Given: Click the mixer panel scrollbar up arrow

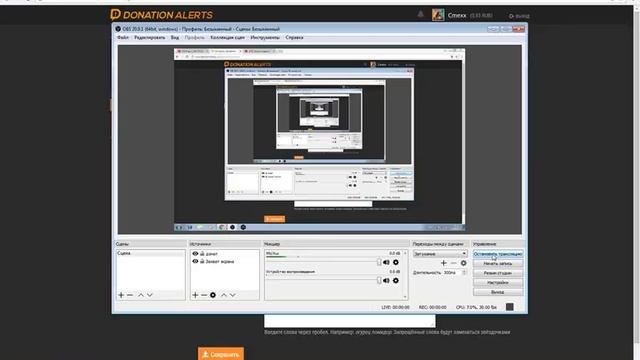Looking at the screenshot, I should tap(405, 253).
